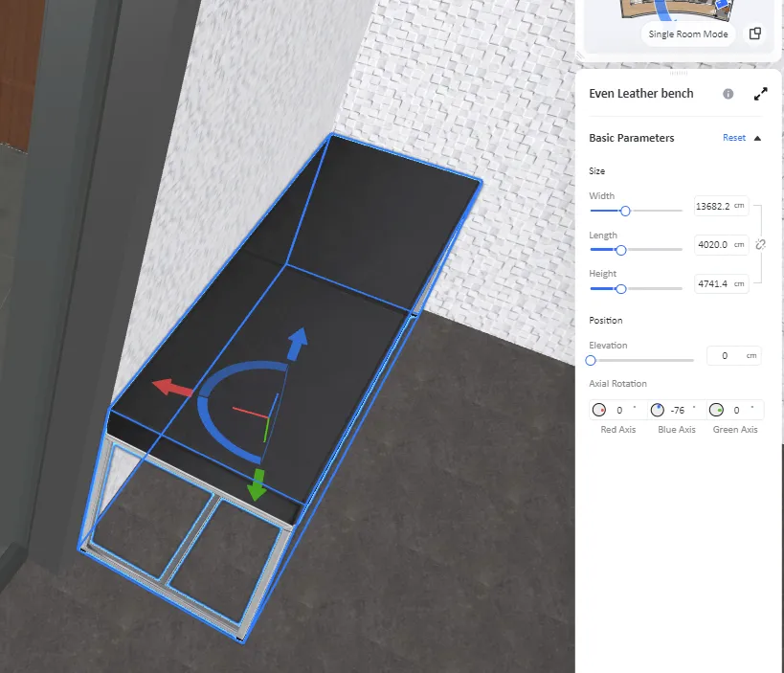
Task: Click the Green Axis rotation dial
Action: coord(716,410)
